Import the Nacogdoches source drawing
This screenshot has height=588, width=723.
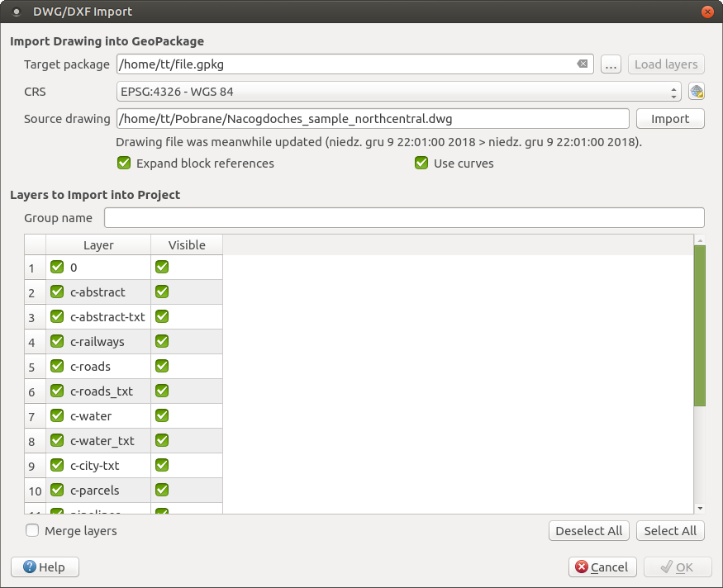[x=670, y=118]
